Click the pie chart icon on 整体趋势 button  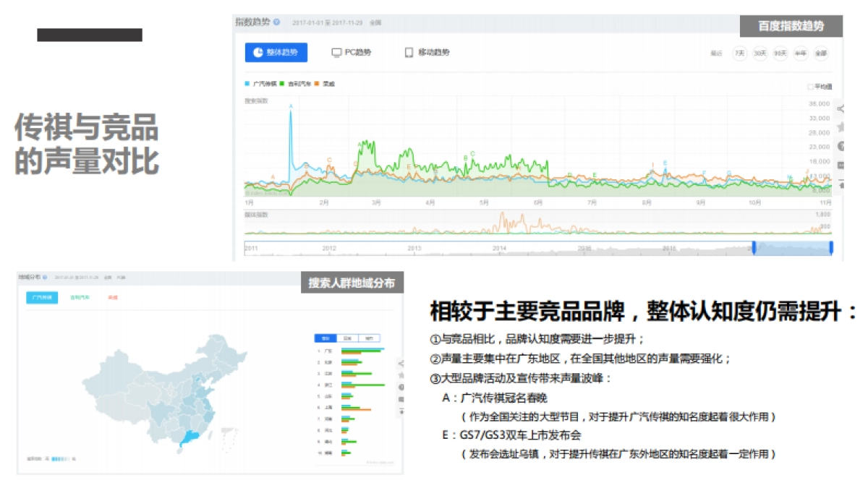pyautogui.click(x=259, y=52)
